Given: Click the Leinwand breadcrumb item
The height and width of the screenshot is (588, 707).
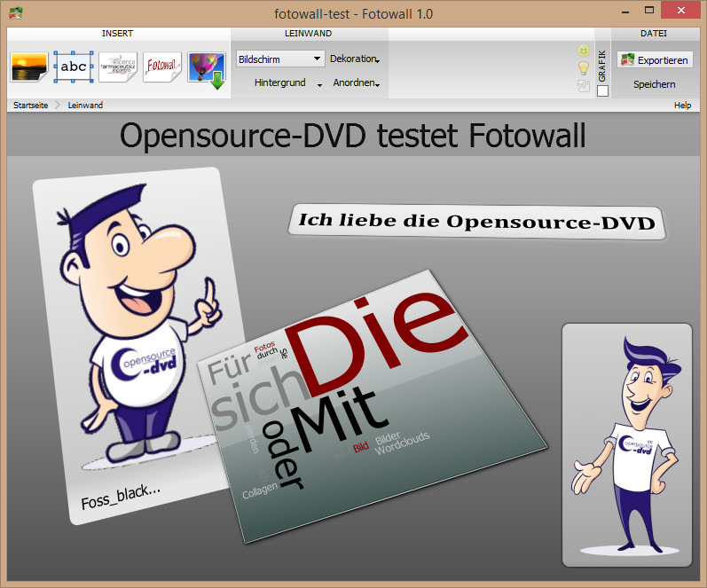Looking at the screenshot, I should coord(85,105).
